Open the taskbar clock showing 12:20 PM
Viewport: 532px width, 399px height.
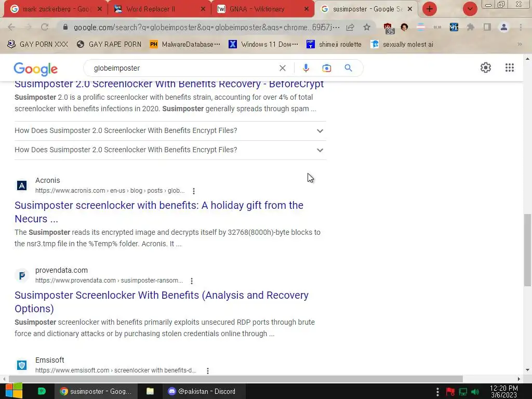point(504,392)
